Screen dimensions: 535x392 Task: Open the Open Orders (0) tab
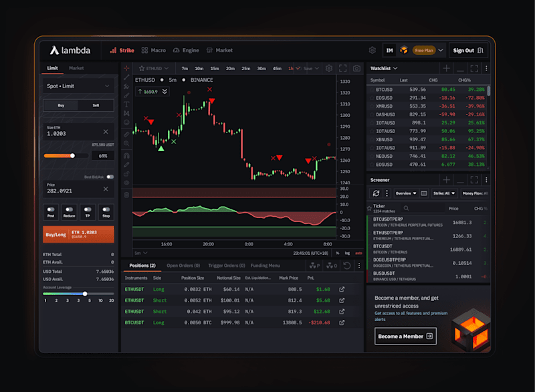183,266
